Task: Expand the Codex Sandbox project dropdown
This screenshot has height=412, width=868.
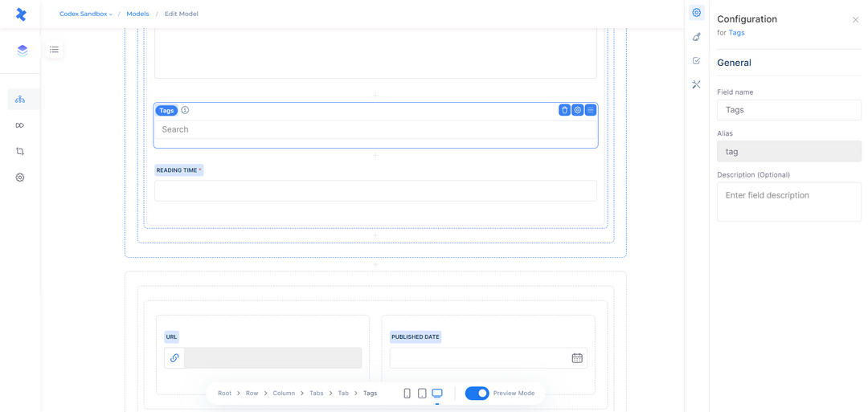Action: (x=86, y=14)
